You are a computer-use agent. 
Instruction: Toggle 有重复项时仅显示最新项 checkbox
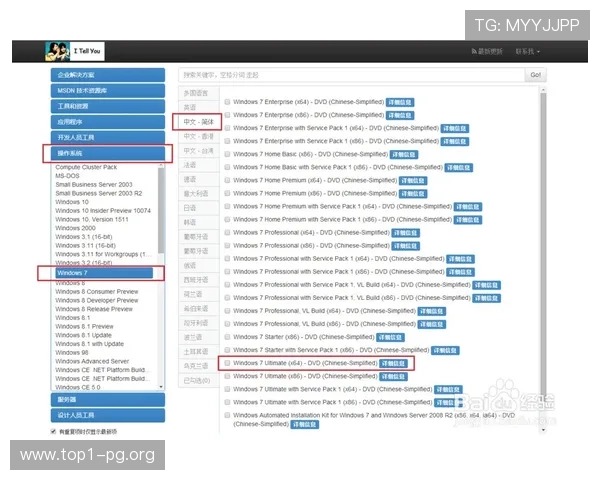pyautogui.click(x=54, y=431)
